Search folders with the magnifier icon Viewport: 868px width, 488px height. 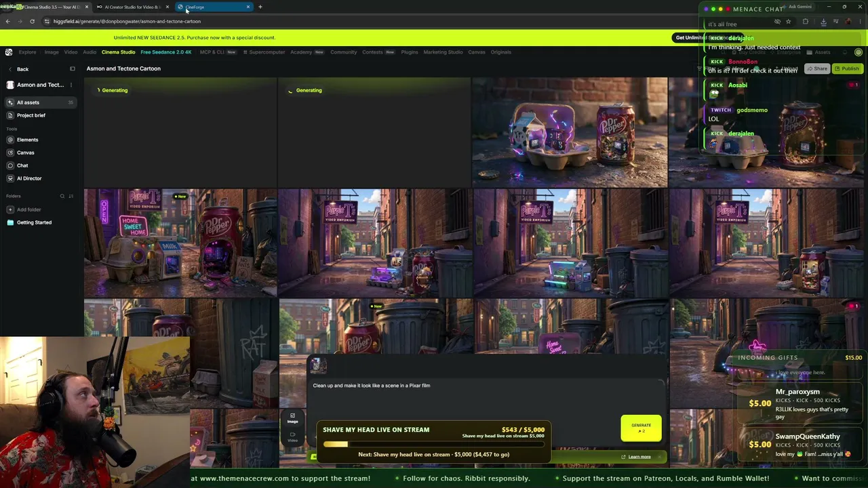tap(62, 197)
